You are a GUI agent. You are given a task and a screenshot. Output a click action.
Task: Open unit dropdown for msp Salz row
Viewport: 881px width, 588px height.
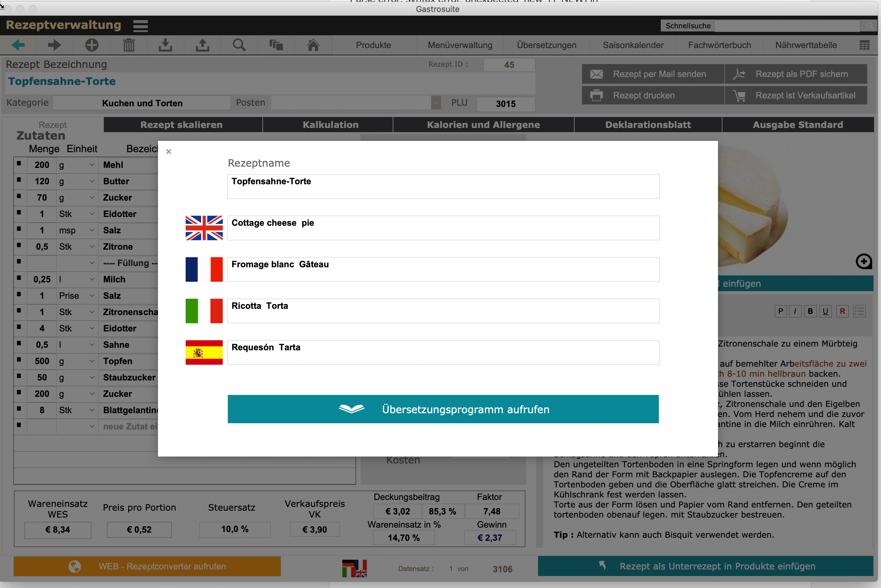92,230
